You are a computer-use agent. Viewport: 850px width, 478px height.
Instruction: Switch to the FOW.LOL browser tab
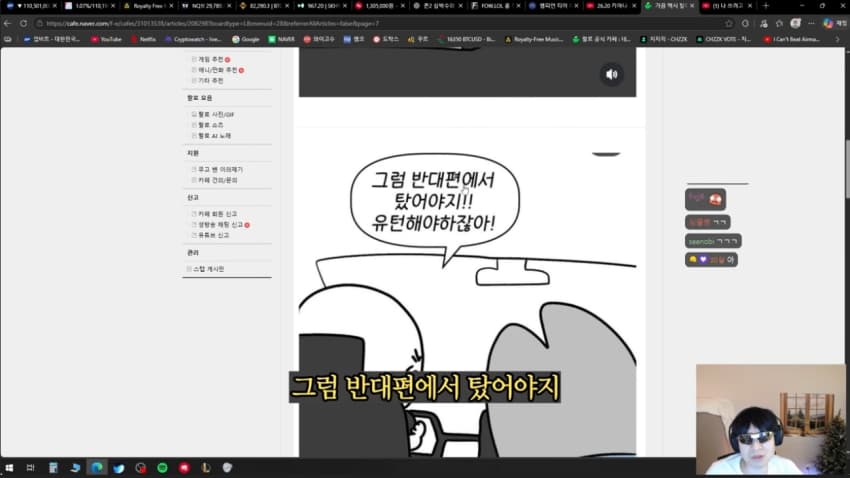495,5
